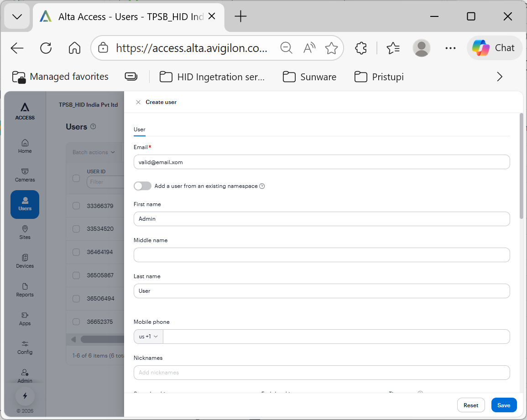Check the box for user 36464194

[76, 252]
